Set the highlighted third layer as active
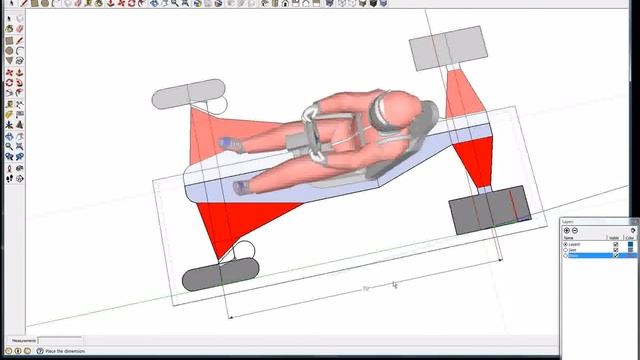This screenshot has height=360, width=640. [x=566, y=256]
